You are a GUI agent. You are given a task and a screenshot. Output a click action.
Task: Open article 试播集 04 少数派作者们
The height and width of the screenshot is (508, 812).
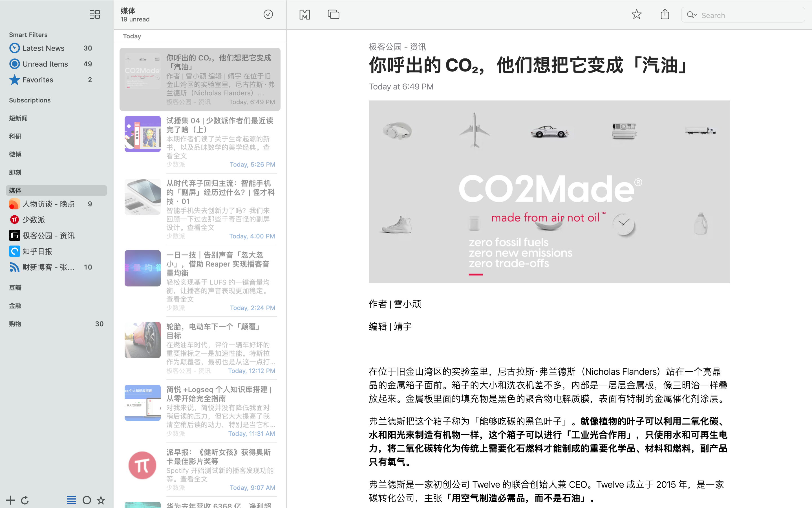point(200,142)
